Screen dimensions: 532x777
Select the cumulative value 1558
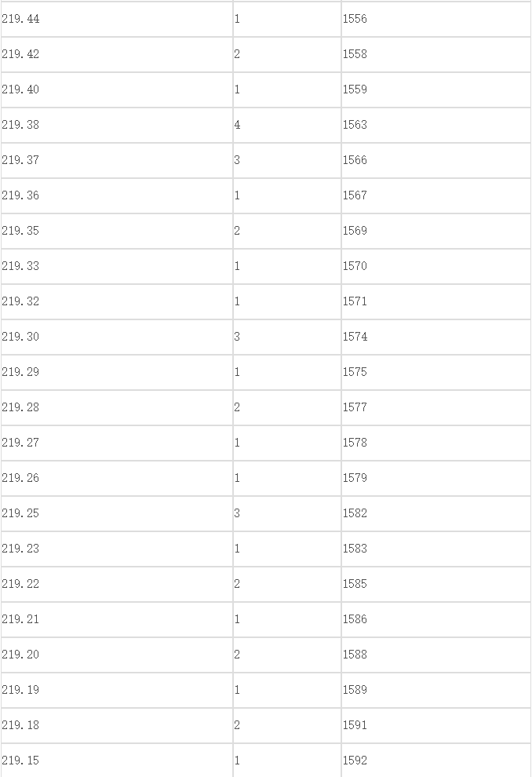click(x=436, y=54)
